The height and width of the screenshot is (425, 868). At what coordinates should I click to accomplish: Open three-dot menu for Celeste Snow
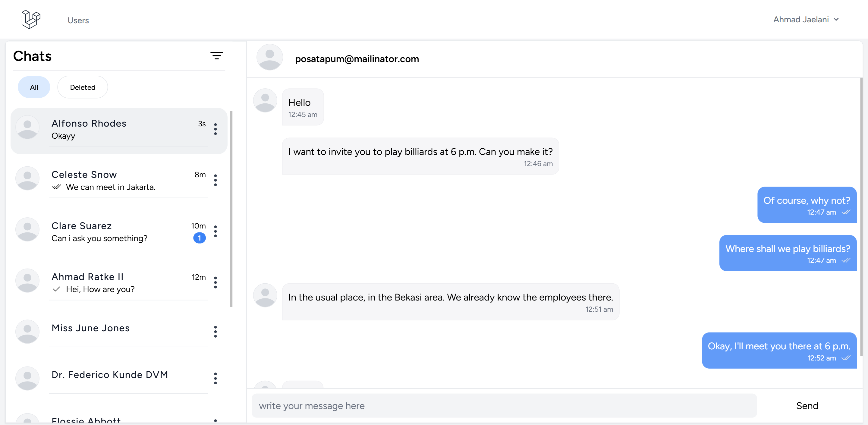tap(215, 180)
